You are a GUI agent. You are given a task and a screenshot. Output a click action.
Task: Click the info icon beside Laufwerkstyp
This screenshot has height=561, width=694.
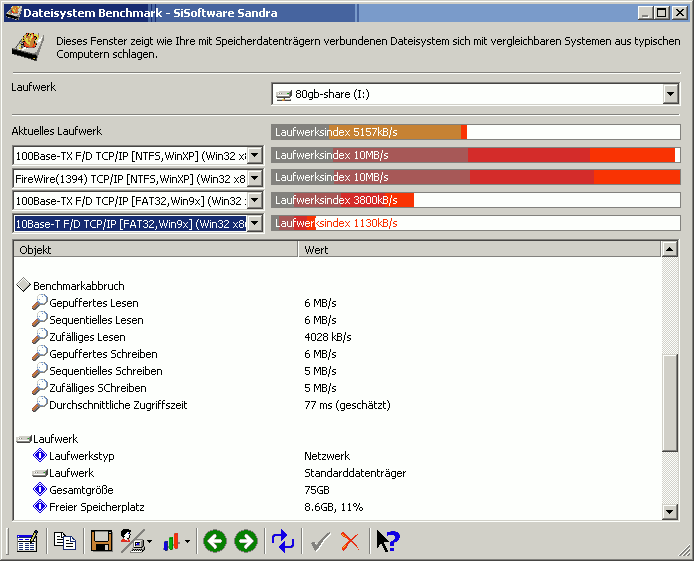[40, 455]
